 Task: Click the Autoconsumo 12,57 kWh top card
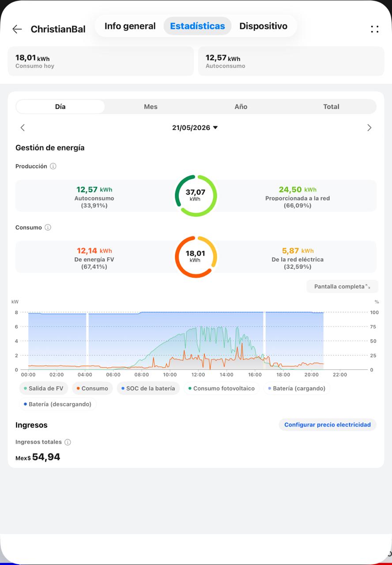tap(291, 61)
